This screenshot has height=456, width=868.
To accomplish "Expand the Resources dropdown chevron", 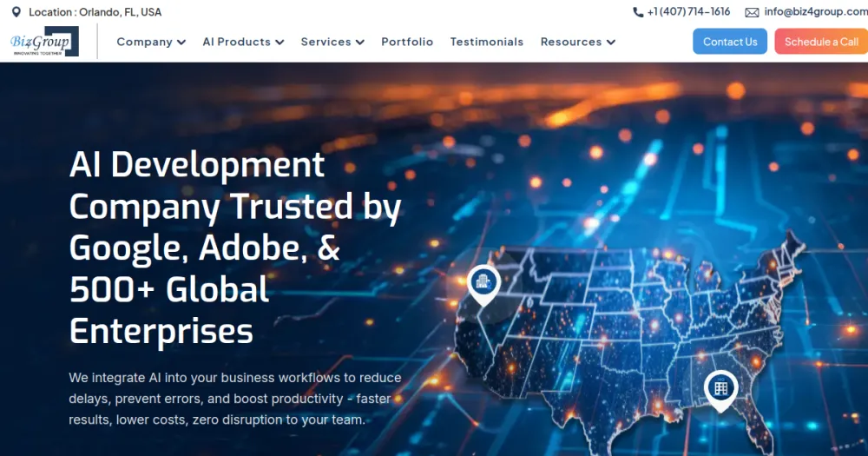I will [x=610, y=42].
